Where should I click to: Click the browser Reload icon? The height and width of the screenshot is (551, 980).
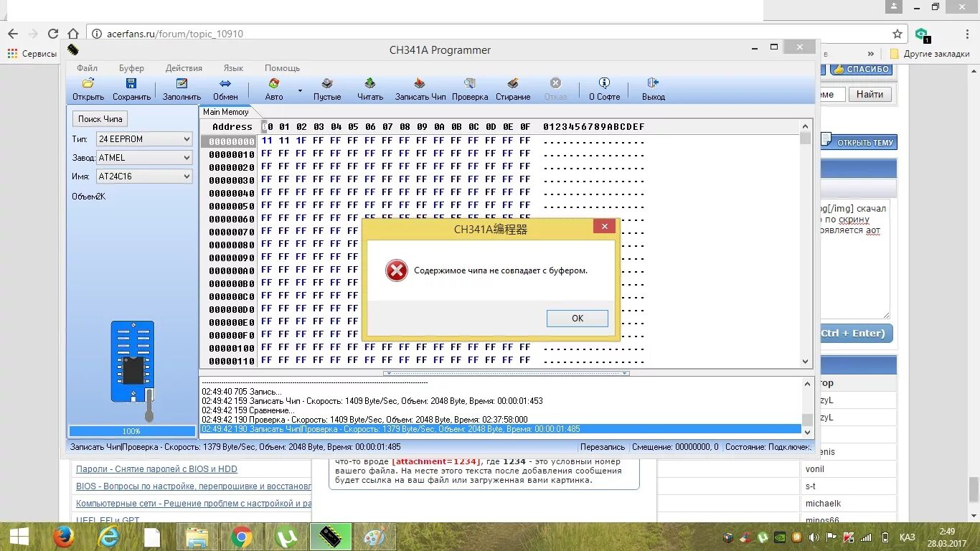click(53, 34)
